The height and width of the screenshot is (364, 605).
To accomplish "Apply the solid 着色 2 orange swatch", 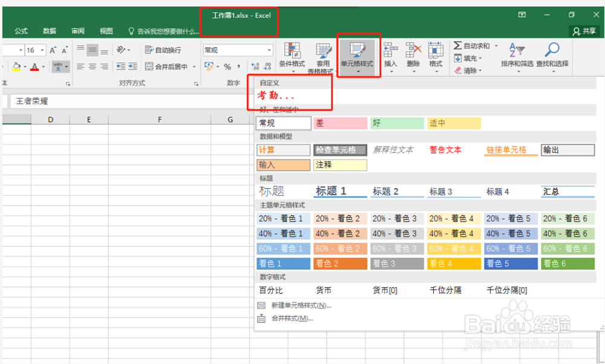I will 340,264.
